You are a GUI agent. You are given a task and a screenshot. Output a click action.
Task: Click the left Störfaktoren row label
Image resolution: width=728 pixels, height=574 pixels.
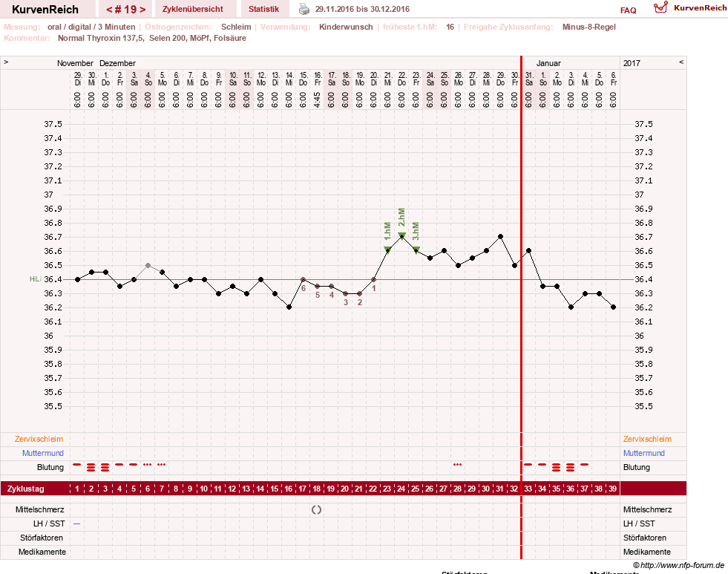[x=42, y=538]
